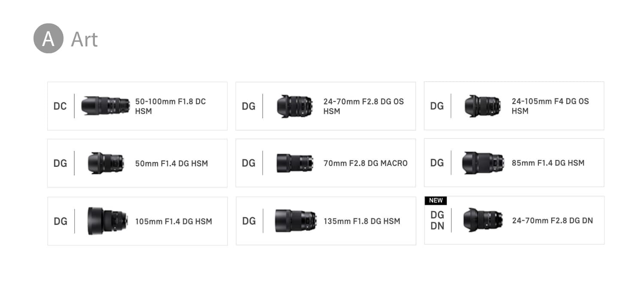
Task: Select the 105mm F1.4 DG HSM label
Action: click(173, 221)
